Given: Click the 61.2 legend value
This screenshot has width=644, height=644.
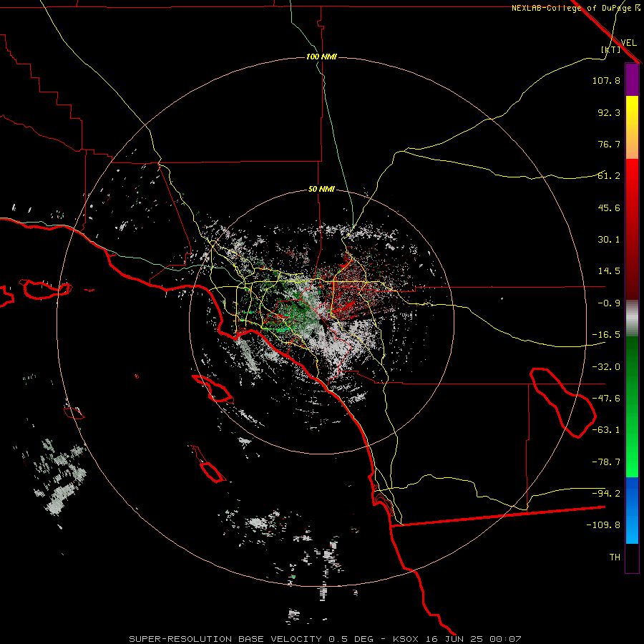Looking at the screenshot, I should pyautogui.click(x=609, y=176).
